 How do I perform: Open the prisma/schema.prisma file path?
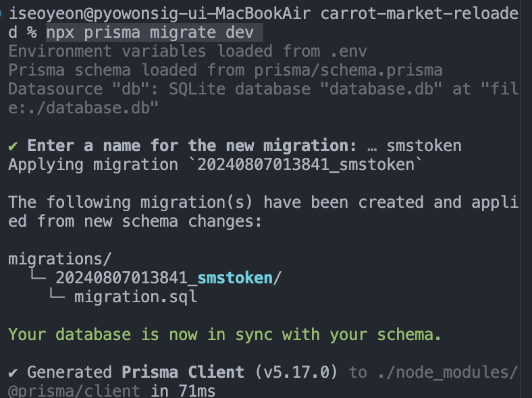click(348, 70)
